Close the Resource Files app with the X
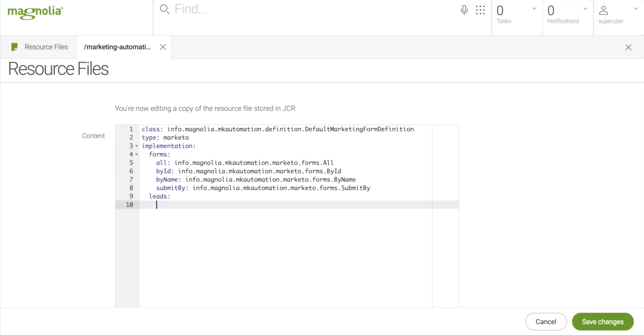 coord(628,47)
